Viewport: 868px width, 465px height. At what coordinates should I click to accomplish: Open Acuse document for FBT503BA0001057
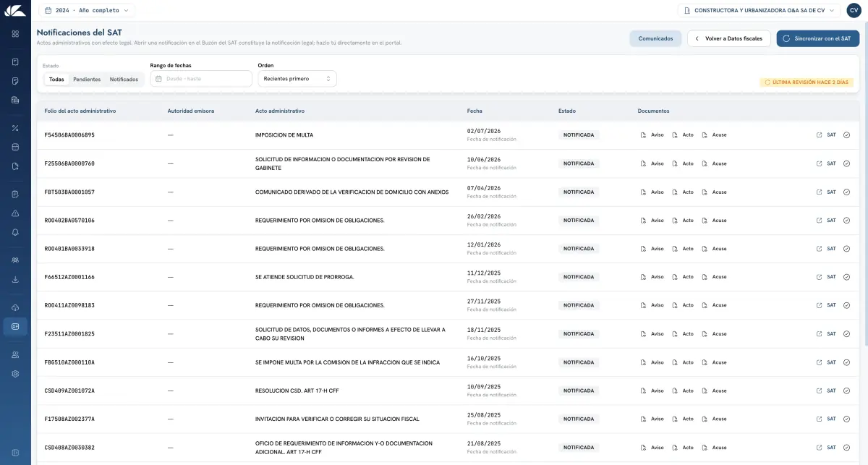[715, 192]
